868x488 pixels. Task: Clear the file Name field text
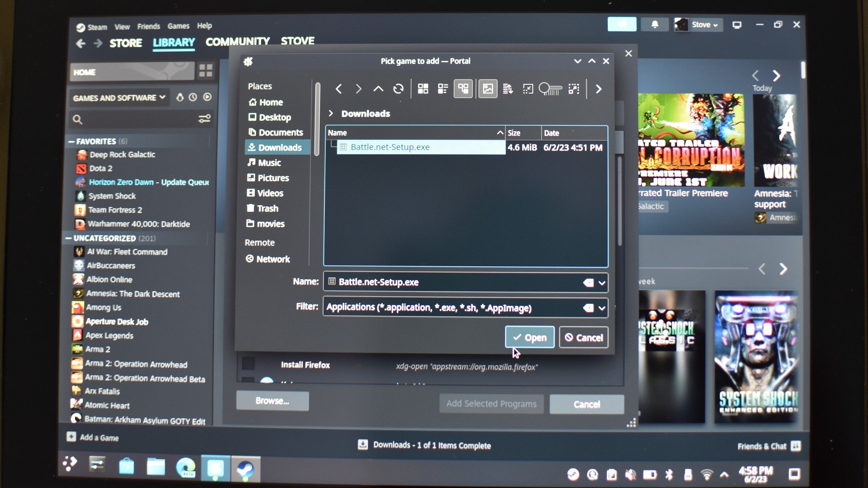click(x=588, y=283)
